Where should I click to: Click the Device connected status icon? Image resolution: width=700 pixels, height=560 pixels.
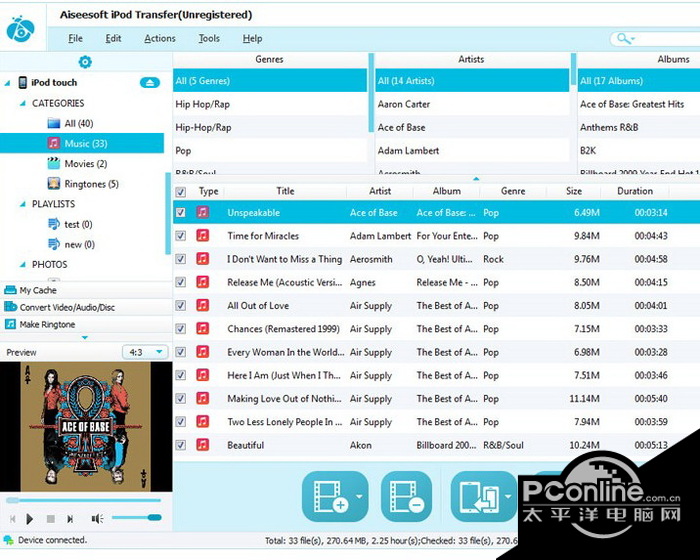coord(8,540)
